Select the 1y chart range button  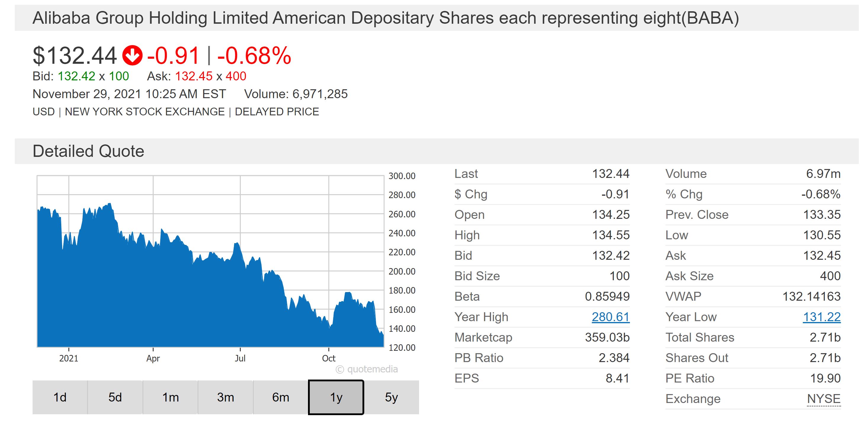(x=336, y=397)
